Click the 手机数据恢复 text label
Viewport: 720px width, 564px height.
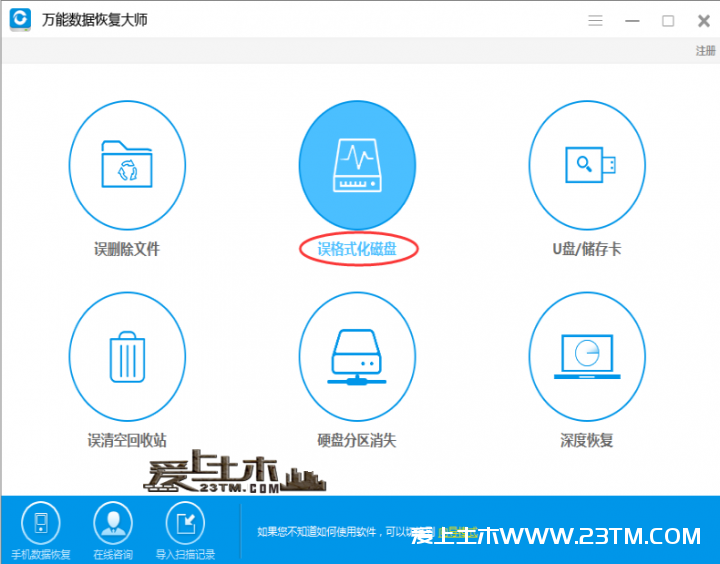pos(41,554)
